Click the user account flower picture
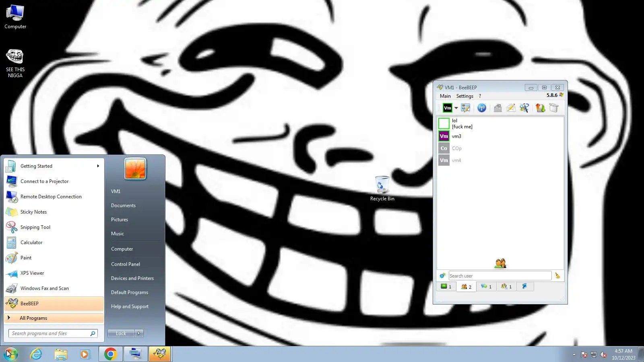The width and height of the screenshot is (644, 362). point(135,169)
